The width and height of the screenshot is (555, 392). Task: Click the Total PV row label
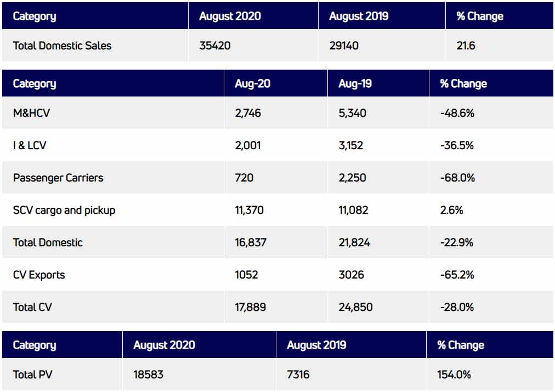[x=32, y=375]
